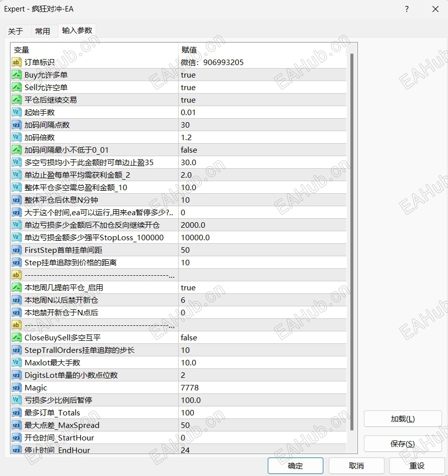Click the boolean icon beside 平仓后继续交易
448x476 pixels.
pyautogui.click(x=17, y=100)
